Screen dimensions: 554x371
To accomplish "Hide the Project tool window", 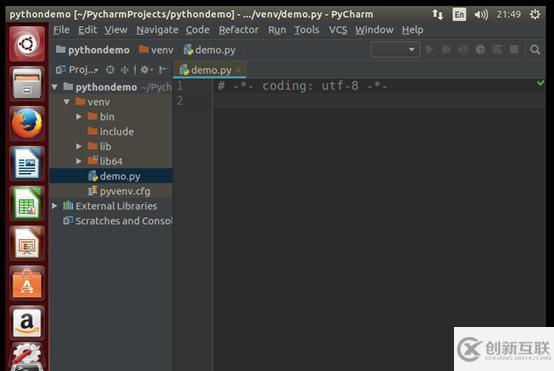I will [x=163, y=70].
